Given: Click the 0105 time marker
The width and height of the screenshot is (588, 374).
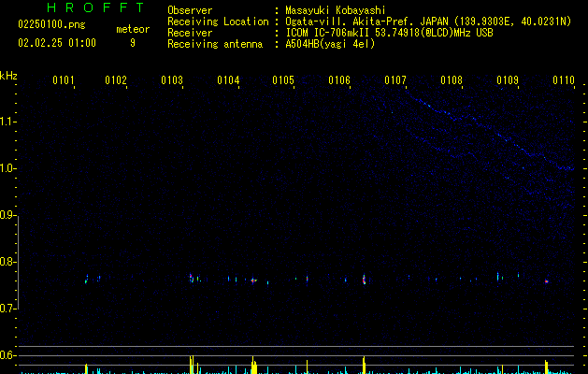Looking at the screenshot, I should click(x=283, y=80).
